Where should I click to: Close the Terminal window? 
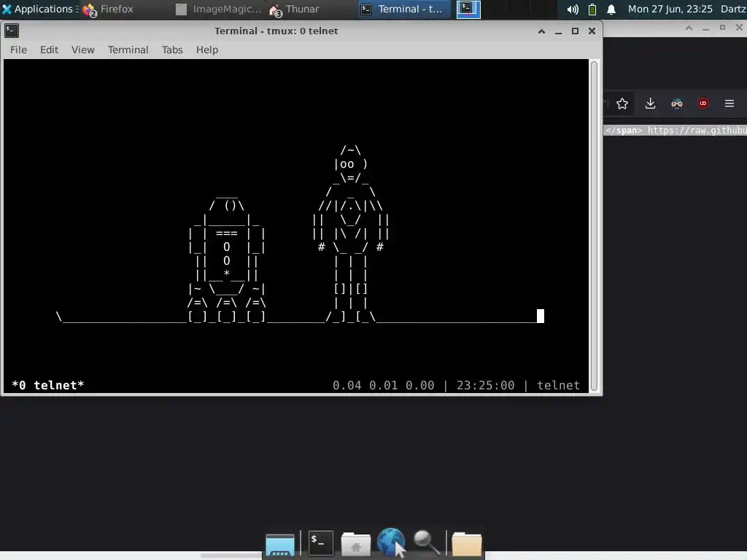592,31
